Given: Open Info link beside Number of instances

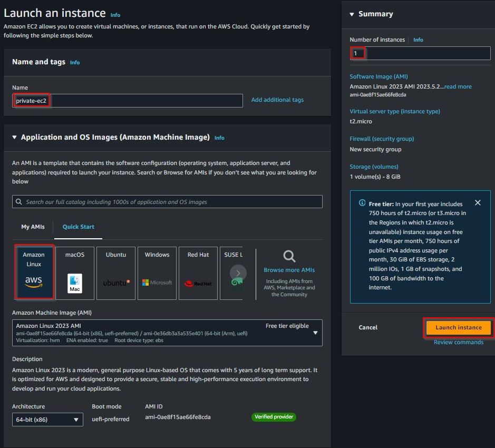Looking at the screenshot, I should click(418, 40).
